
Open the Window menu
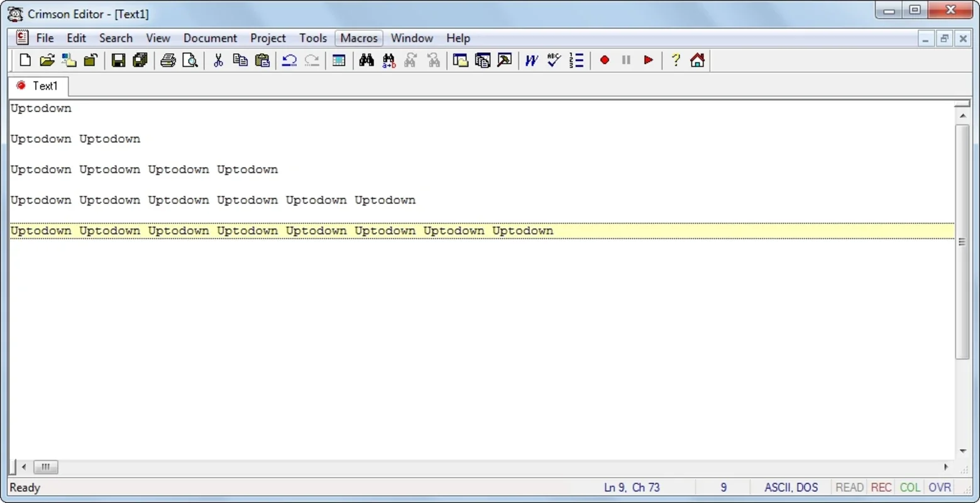412,38
